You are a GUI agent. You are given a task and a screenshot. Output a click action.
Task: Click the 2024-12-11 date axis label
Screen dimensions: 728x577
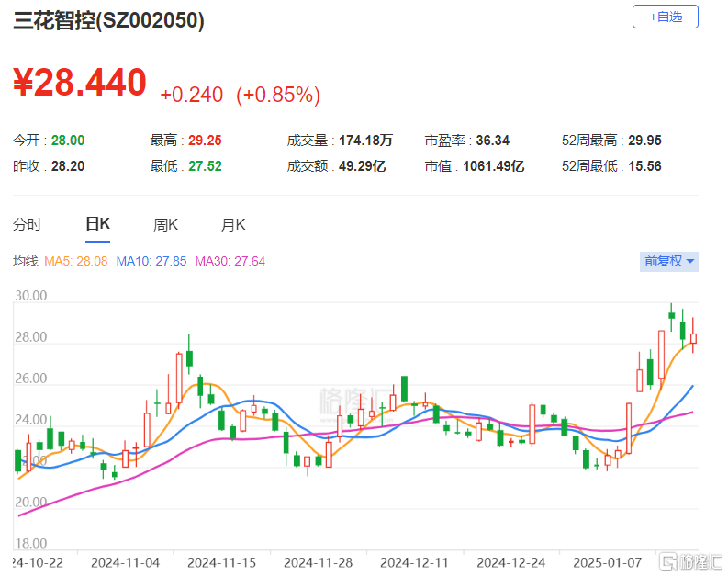click(414, 563)
